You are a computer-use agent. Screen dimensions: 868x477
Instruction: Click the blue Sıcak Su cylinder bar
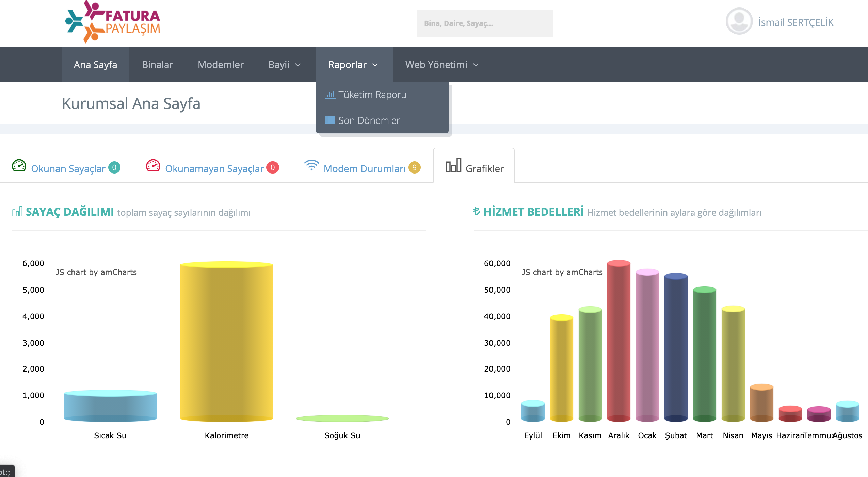pos(110,406)
